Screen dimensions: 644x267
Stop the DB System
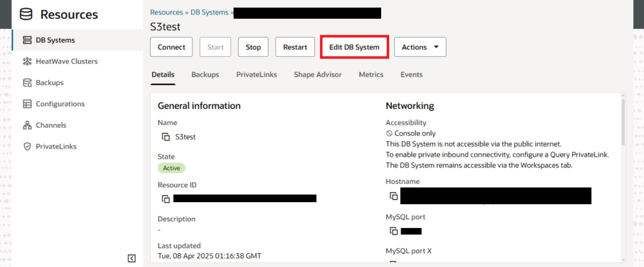(x=253, y=47)
